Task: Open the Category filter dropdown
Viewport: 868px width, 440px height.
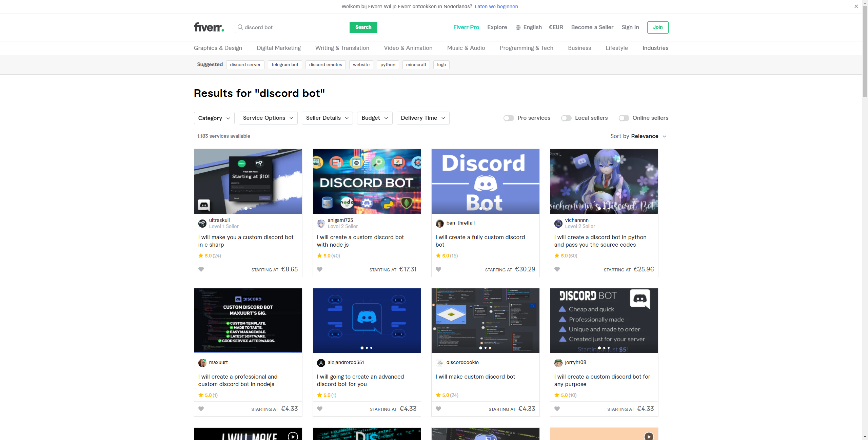Action: [214, 118]
